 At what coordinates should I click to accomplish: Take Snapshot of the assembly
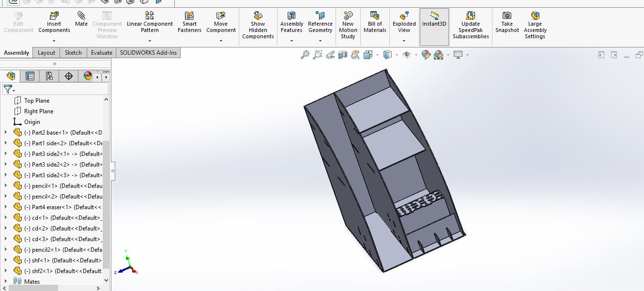(x=506, y=23)
